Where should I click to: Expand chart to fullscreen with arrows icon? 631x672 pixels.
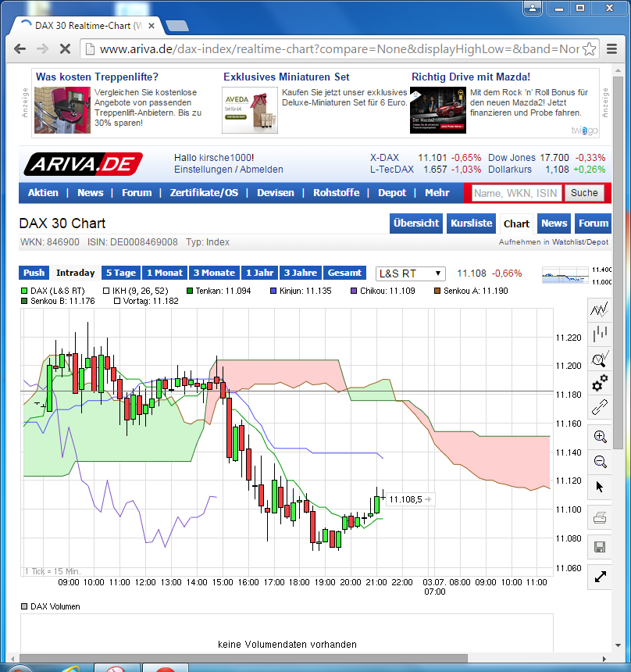(600, 577)
